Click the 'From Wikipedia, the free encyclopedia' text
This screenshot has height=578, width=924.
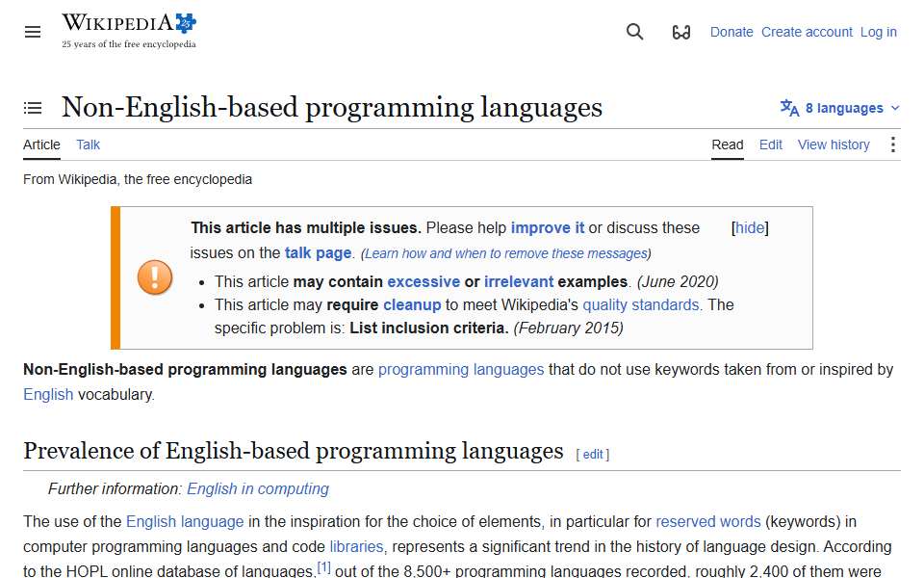(x=138, y=179)
